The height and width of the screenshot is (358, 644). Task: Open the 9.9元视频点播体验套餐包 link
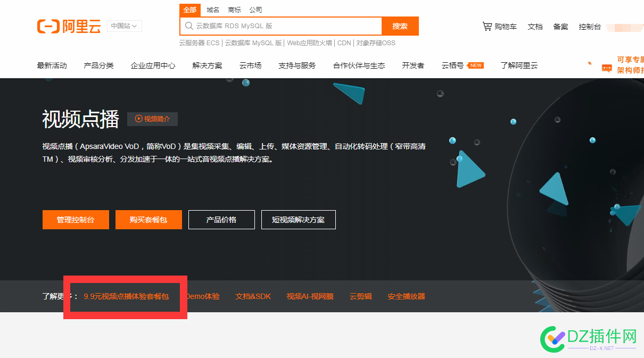click(126, 296)
